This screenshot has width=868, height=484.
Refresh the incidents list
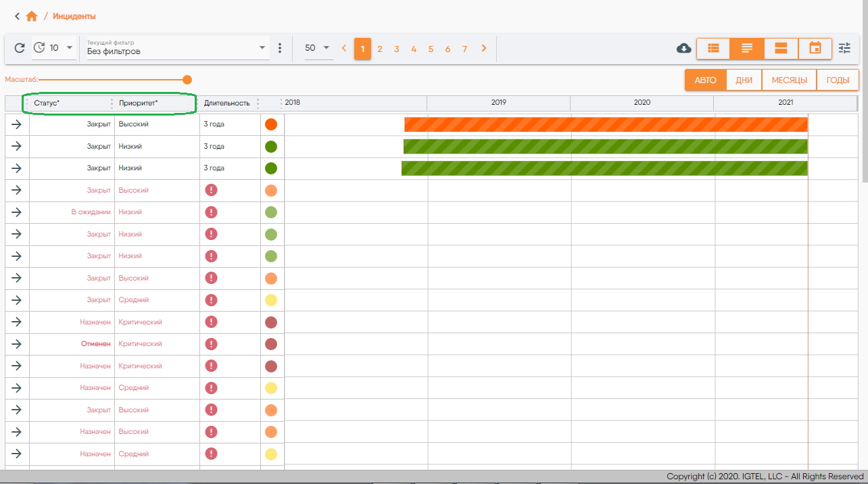(20, 48)
